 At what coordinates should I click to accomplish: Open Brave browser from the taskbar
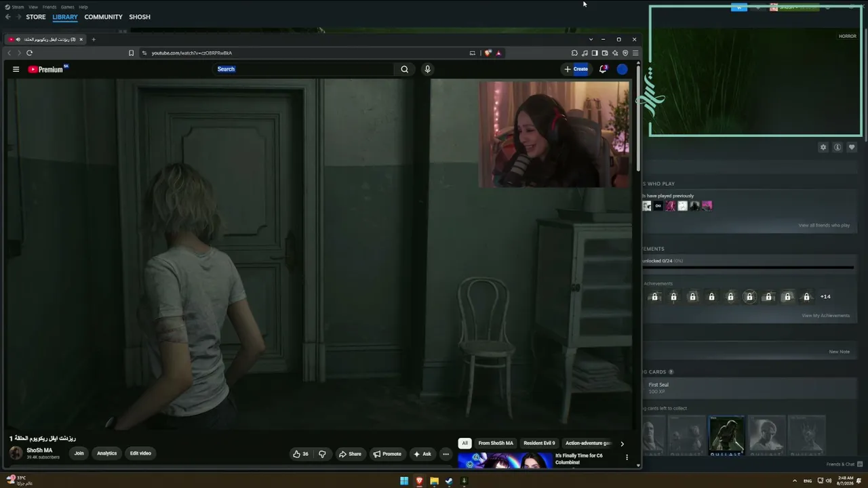(x=419, y=481)
